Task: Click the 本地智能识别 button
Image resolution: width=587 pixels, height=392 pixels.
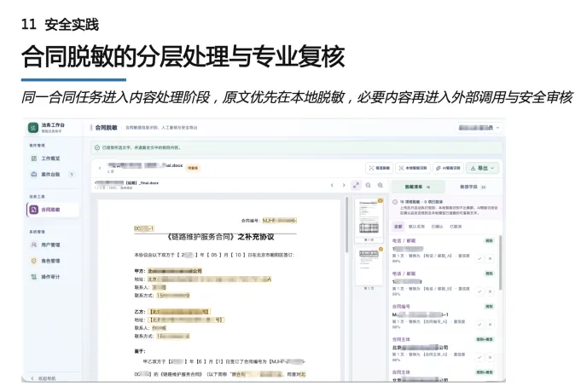Action: pyautogui.click(x=413, y=169)
